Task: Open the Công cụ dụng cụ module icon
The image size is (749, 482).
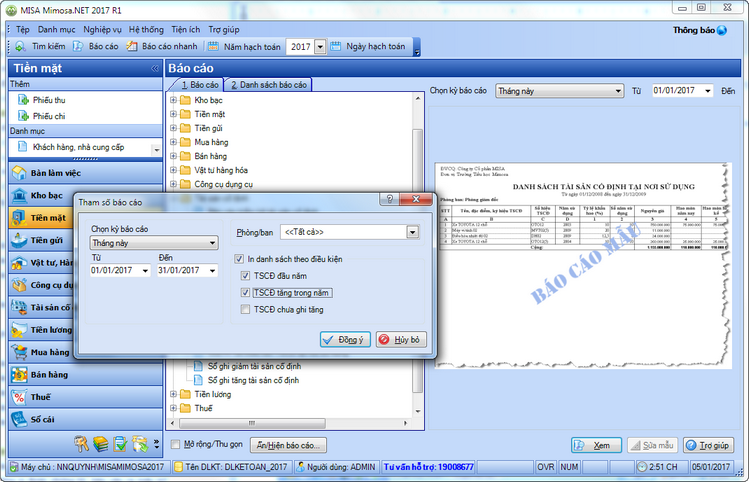Action: click(x=19, y=285)
